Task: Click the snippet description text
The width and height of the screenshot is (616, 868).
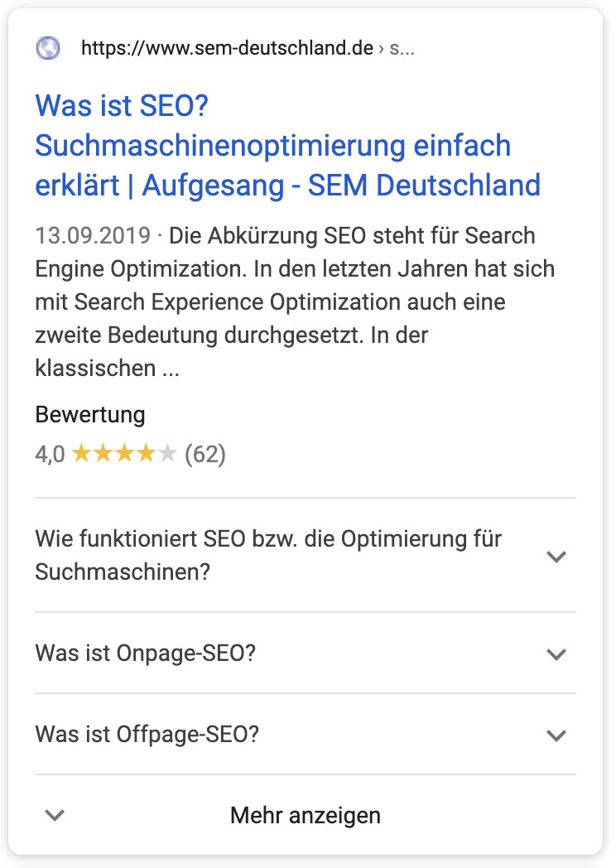Action: click(x=295, y=301)
